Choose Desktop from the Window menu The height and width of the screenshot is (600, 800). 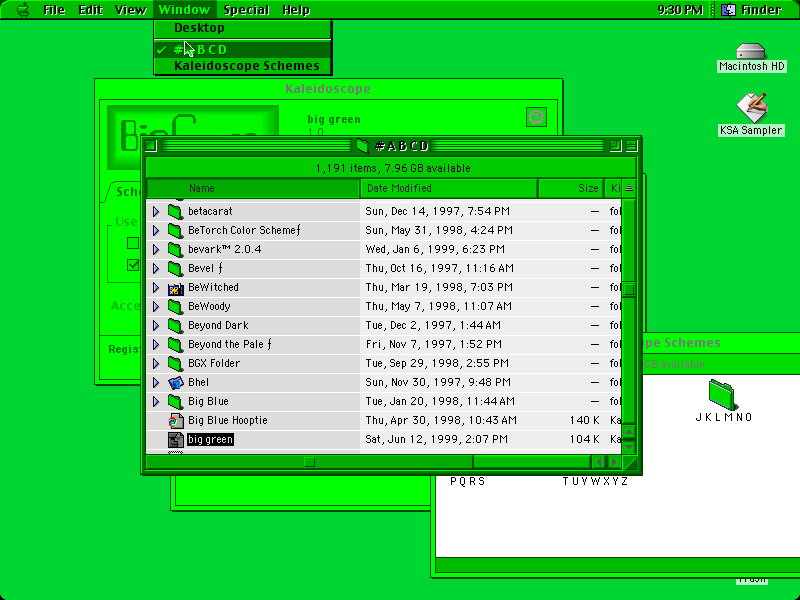(x=243, y=28)
